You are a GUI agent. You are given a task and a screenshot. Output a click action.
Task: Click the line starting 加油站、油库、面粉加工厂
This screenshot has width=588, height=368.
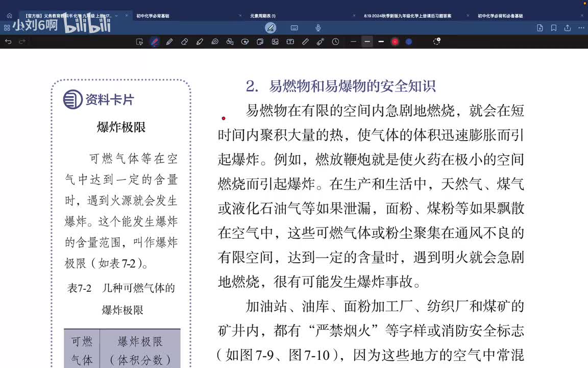[385, 307]
